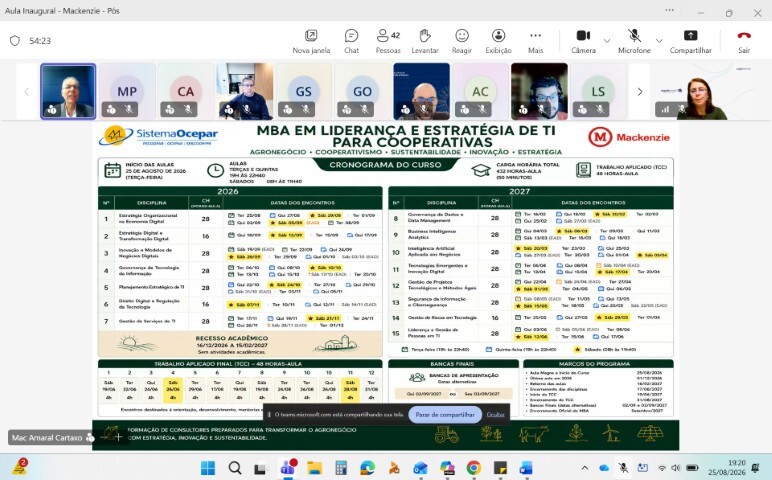This screenshot has width=772, height=480.
Task: Expand the camera options chevron
Action: [x=607, y=41]
